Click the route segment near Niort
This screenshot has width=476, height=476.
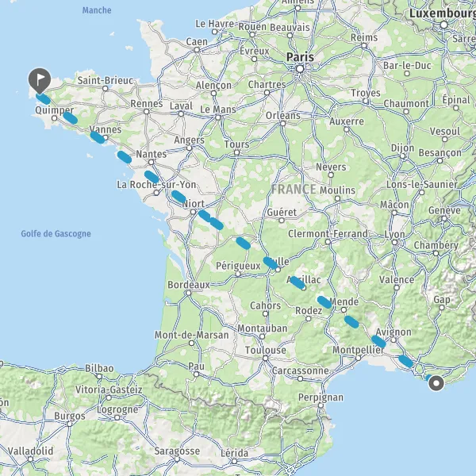tap(205, 216)
